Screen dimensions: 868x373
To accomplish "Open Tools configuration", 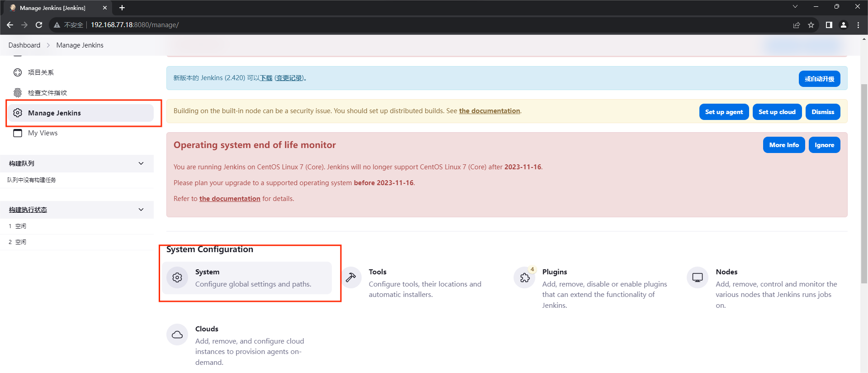I will tap(420, 282).
